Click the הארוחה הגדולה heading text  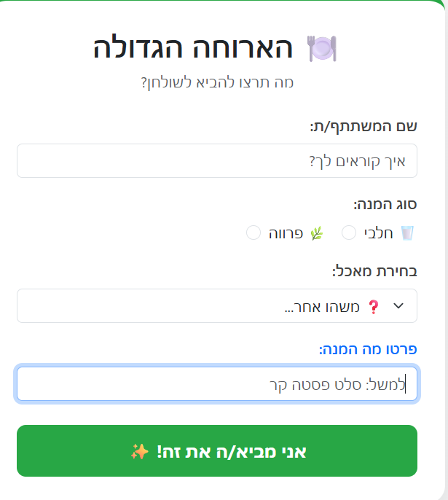194,48
